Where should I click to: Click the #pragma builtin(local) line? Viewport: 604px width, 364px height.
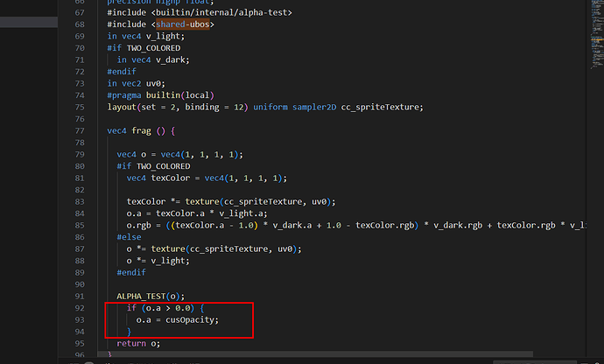pos(161,95)
